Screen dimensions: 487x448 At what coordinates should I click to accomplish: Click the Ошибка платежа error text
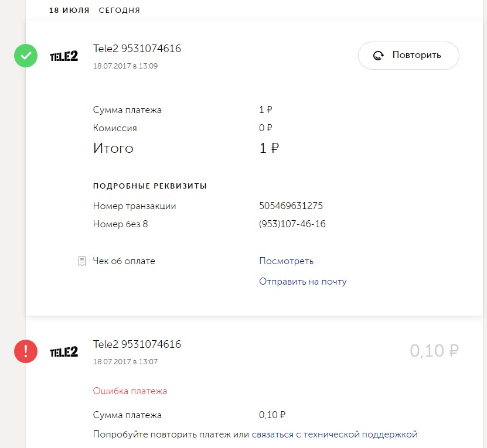[x=130, y=391]
